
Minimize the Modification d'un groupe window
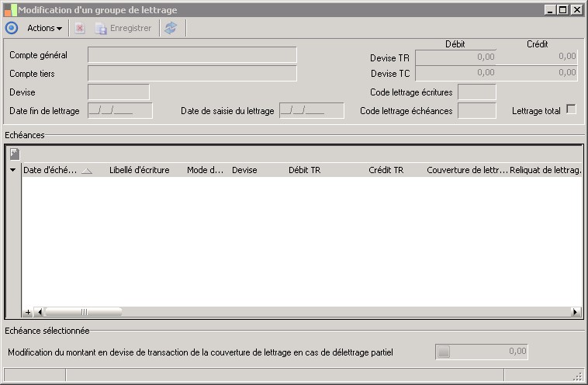(550, 10)
